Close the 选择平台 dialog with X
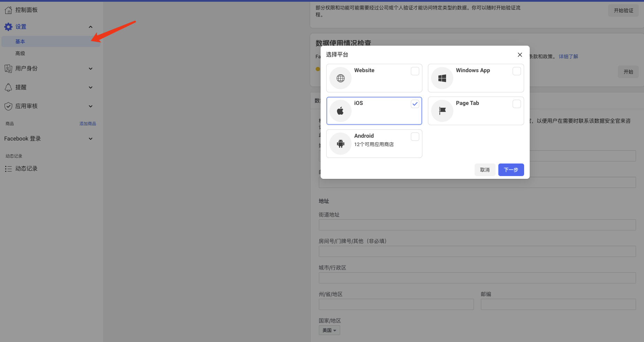The image size is (644, 342). (x=520, y=55)
